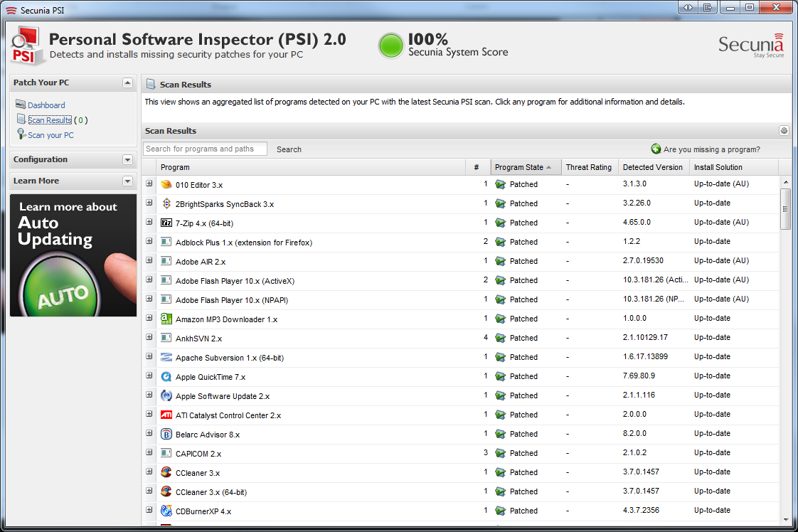Click the Search button

click(289, 149)
